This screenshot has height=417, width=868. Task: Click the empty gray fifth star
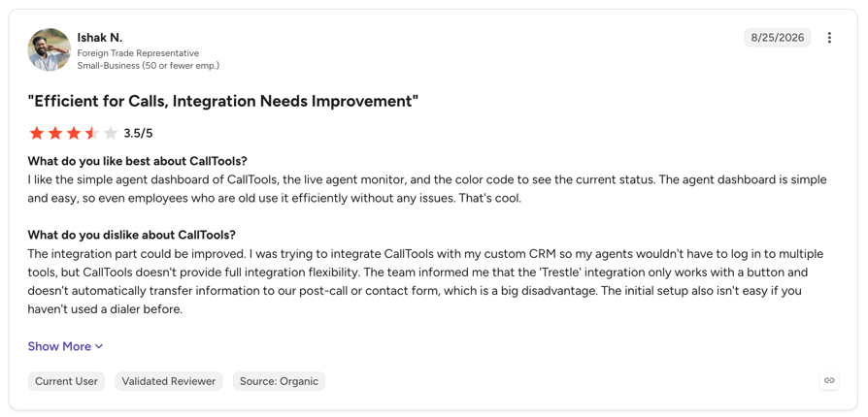point(111,133)
